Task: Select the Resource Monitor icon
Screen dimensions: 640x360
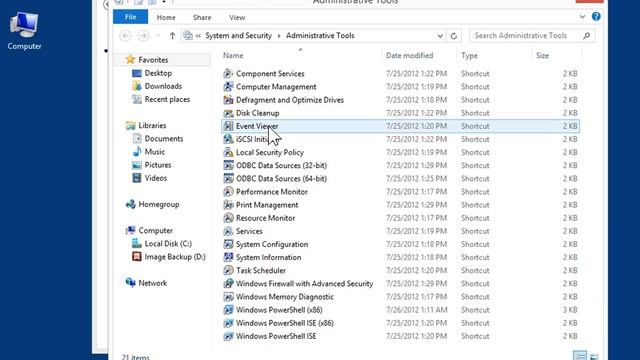Action: coord(228,218)
